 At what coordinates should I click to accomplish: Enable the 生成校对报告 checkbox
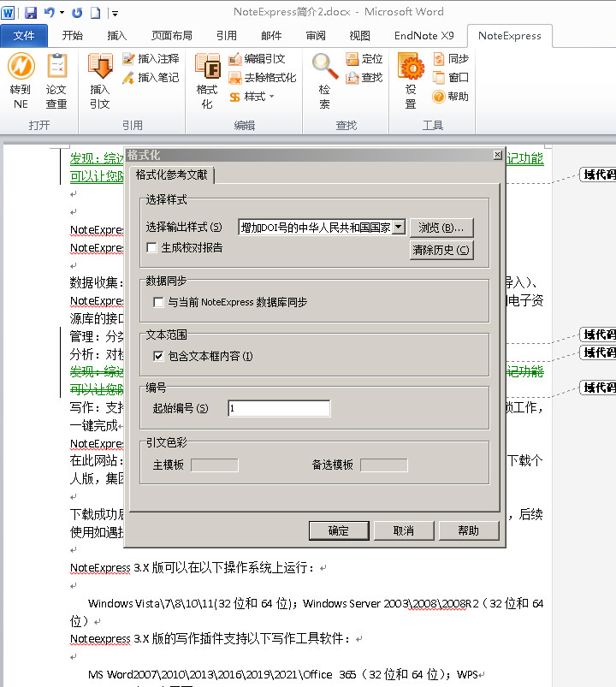152,247
